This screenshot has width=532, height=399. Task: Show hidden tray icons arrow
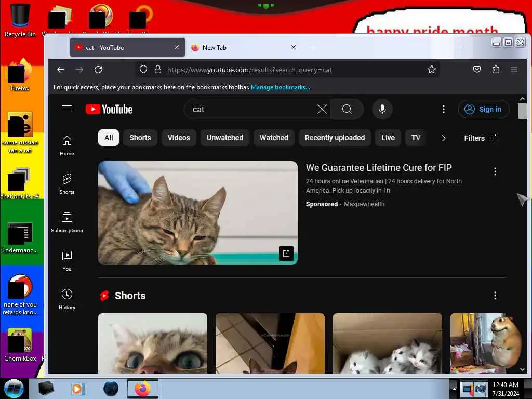click(454, 389)
